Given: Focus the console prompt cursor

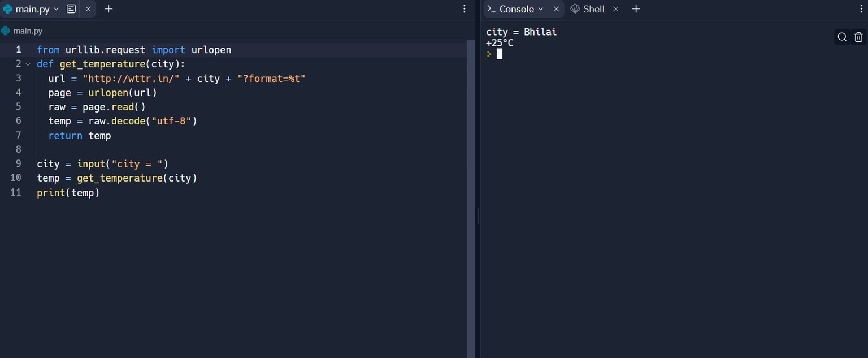Looking at the screenshot, I should coord(500,54).
